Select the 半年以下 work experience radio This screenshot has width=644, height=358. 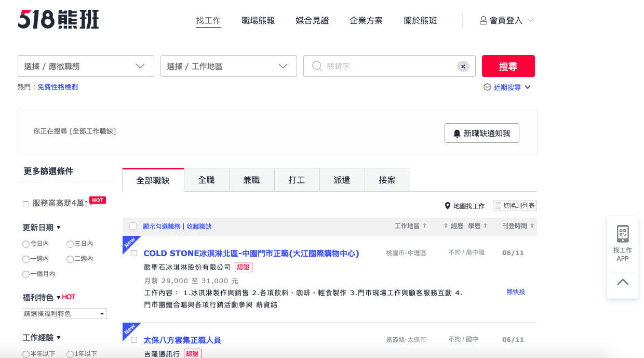(26, 354)
